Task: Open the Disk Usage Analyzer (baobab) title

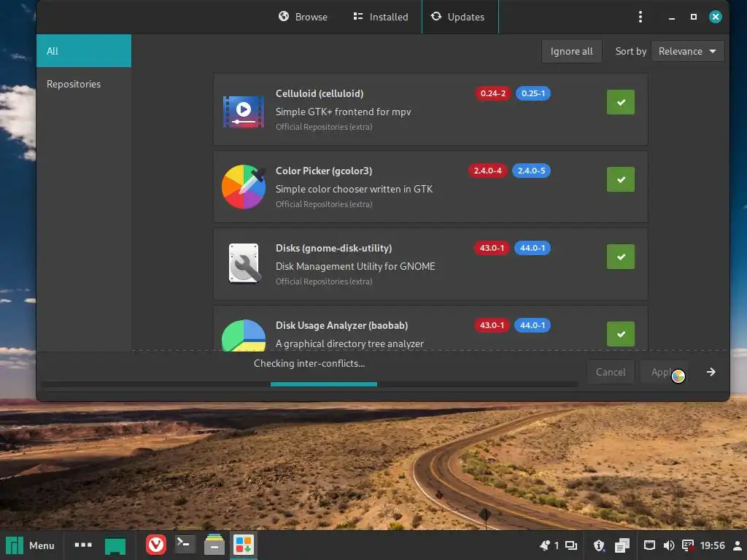Action: pyautogui.click(x=341, y=326)
